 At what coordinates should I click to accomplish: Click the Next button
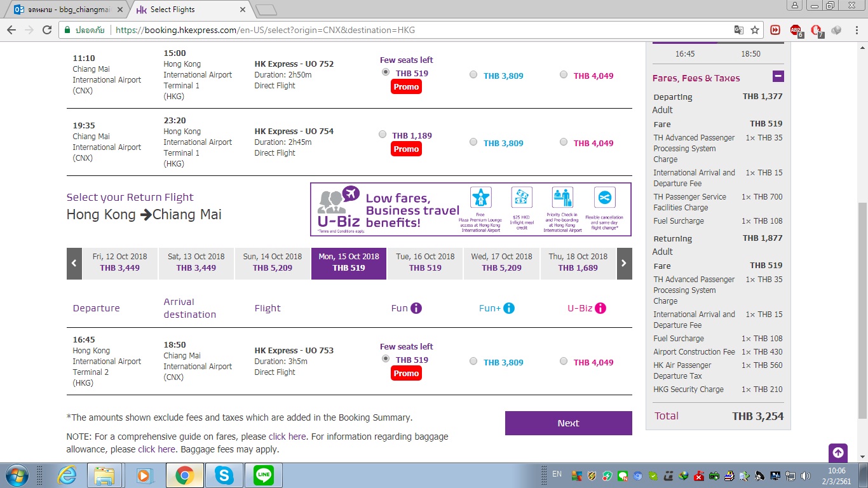point(569,423)
